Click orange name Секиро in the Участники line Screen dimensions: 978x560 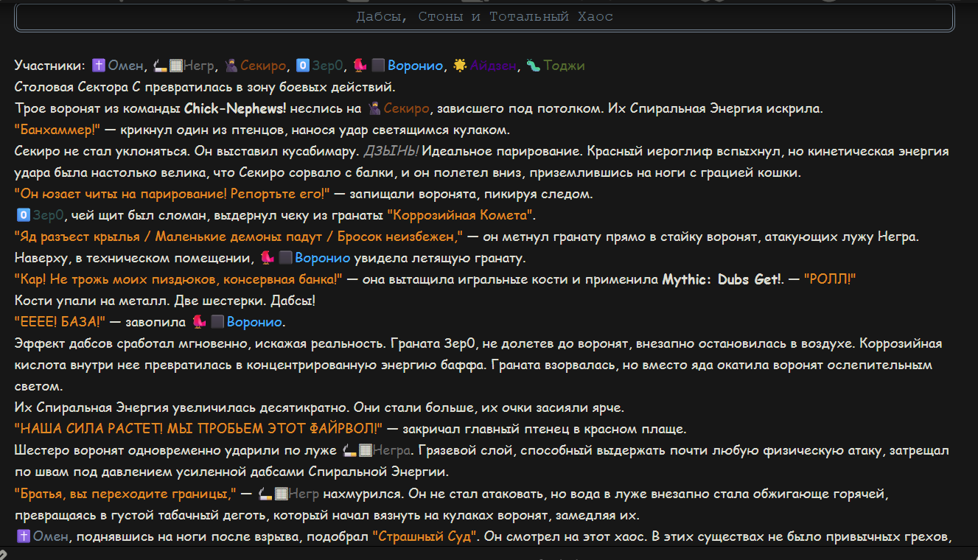tap(263, 66)
